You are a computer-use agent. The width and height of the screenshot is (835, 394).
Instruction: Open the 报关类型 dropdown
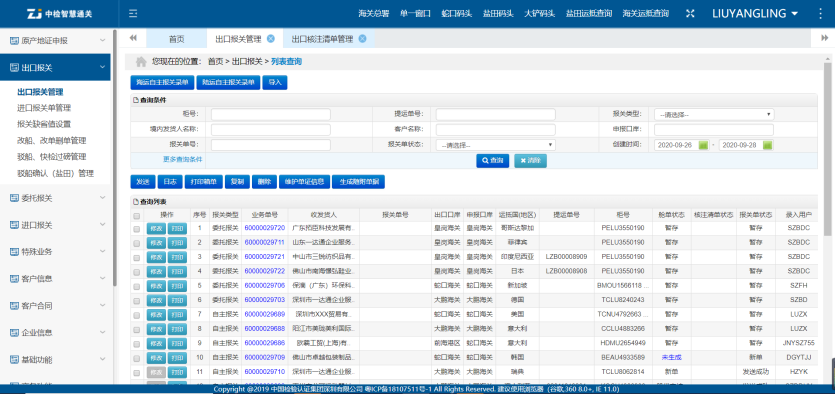(714, 114)
